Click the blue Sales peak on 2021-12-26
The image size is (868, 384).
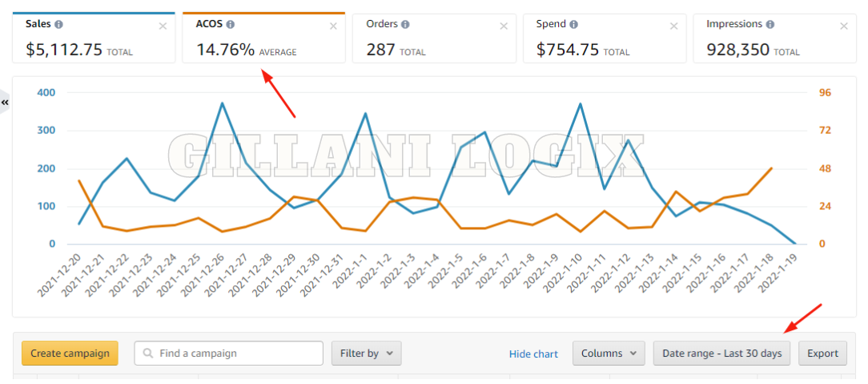(x=222, y=103)
